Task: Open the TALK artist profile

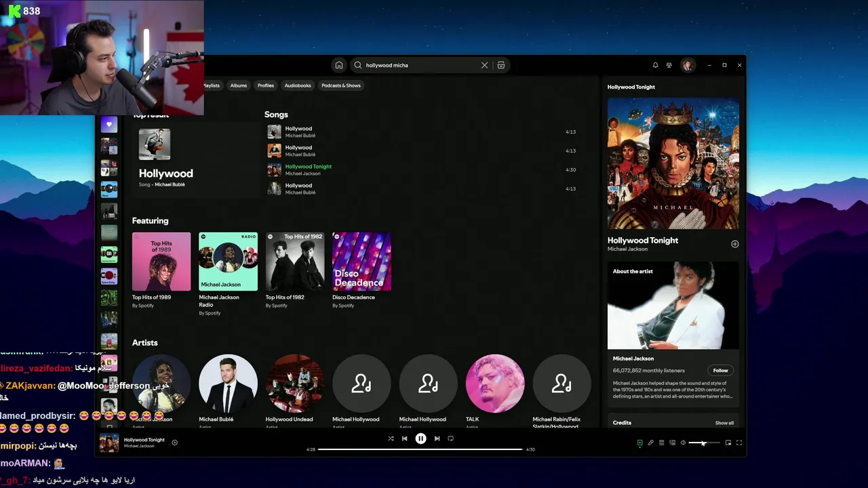Action: click(x=495, y=384)
